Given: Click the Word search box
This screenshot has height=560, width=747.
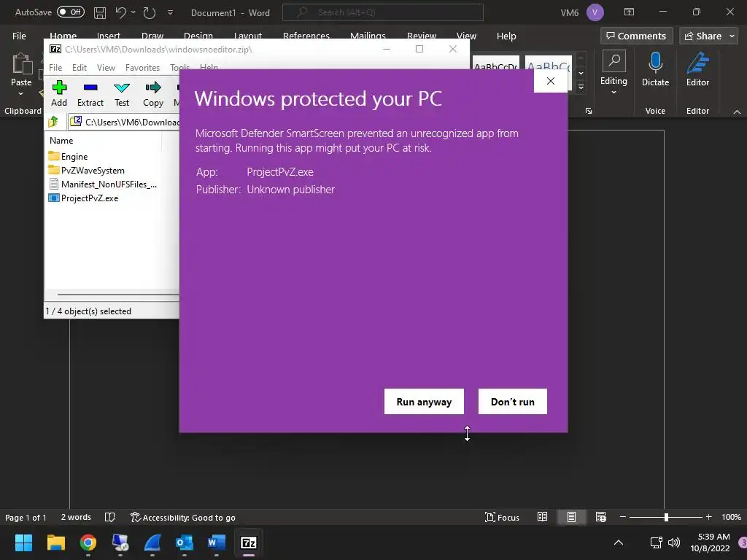Looking at the screenshot, I should [382, 12].
